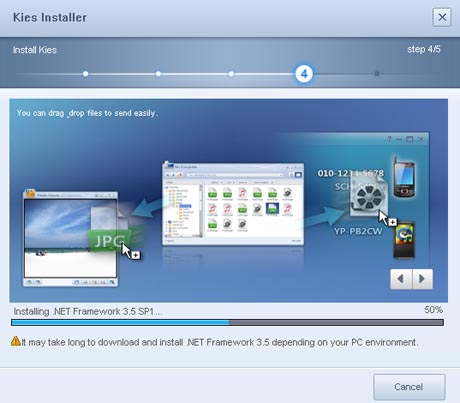Show the next slide with right arrow
The image size is (460, 403).
click(422, 279)
